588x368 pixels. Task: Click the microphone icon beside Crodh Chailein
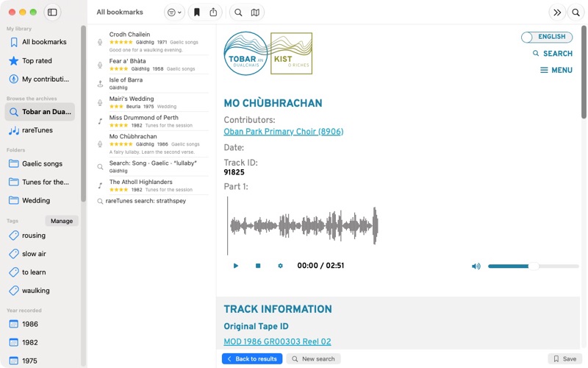[100, 42]
